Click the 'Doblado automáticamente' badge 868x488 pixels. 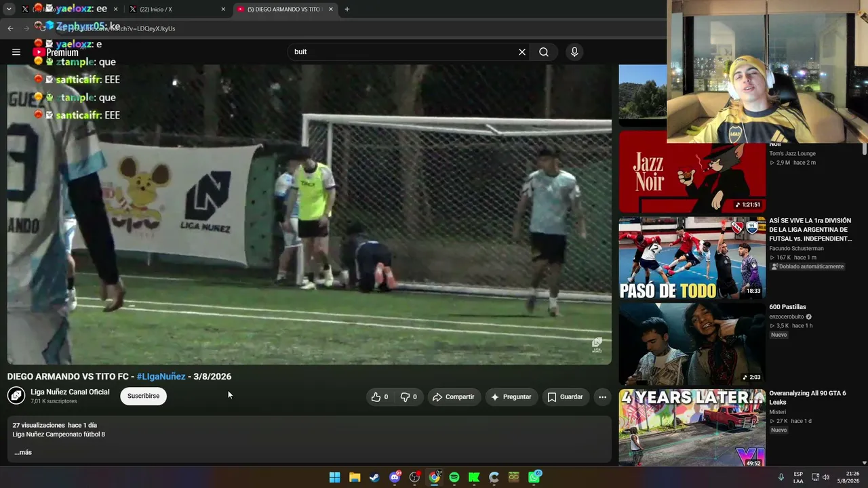click(808, 267)
